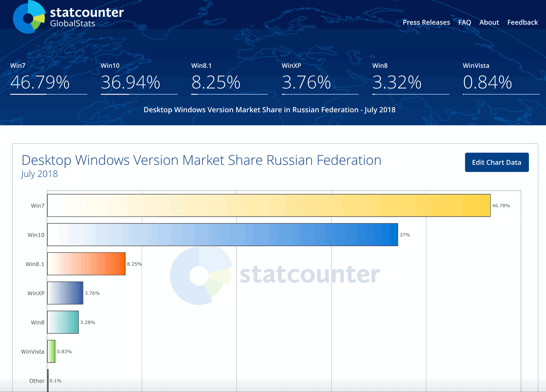Click the 46.78% value label
Image resolution: width=546 pixels, height=392 pixels.
point(501,206)
